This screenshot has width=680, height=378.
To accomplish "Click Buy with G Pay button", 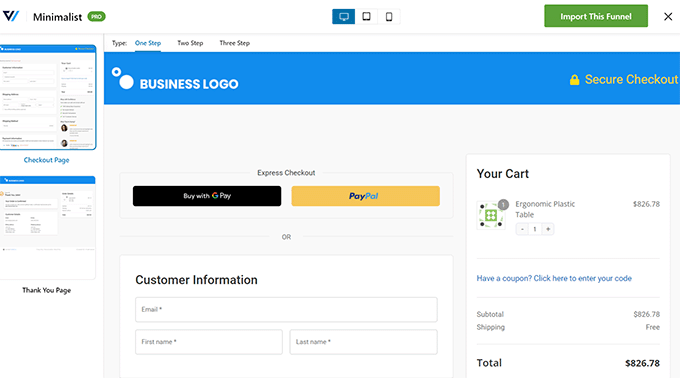I will coord(207,196).
